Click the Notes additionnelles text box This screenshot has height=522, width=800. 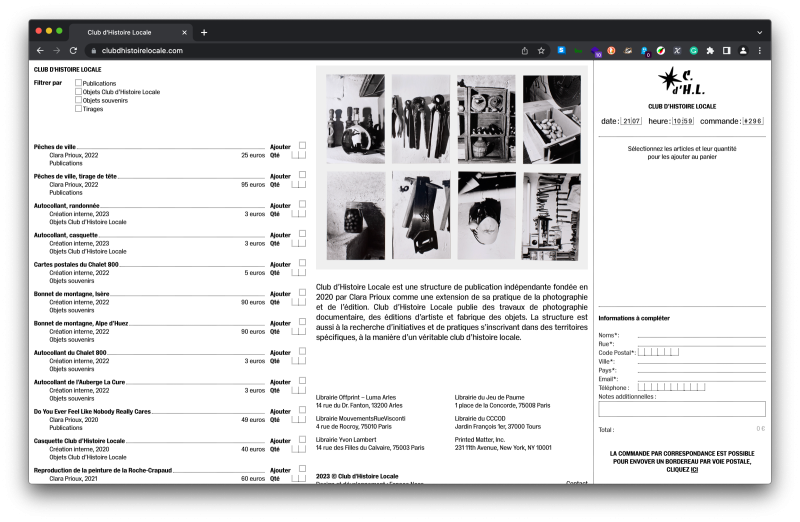click(x=681, y=409)
